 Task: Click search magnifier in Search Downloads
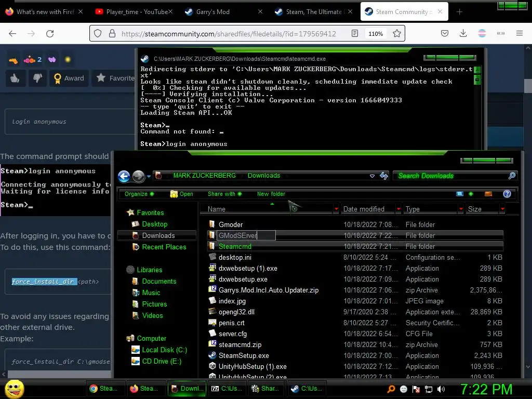tap(512, 176)
